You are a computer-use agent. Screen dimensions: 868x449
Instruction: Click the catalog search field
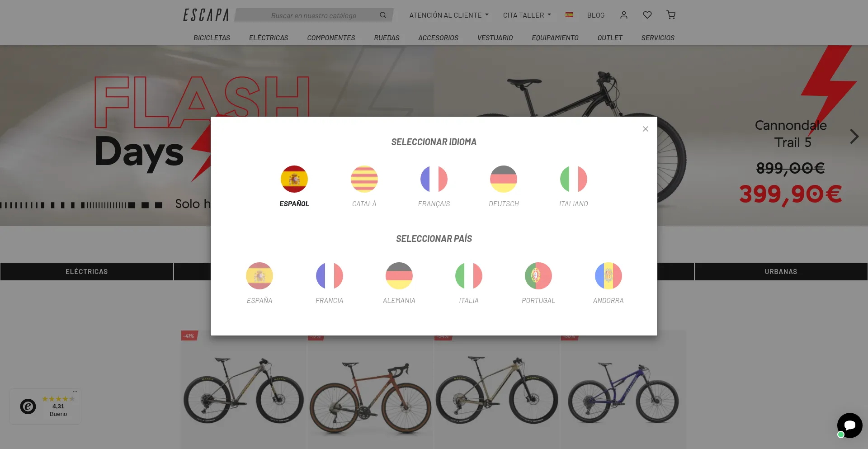coord(314,15)
